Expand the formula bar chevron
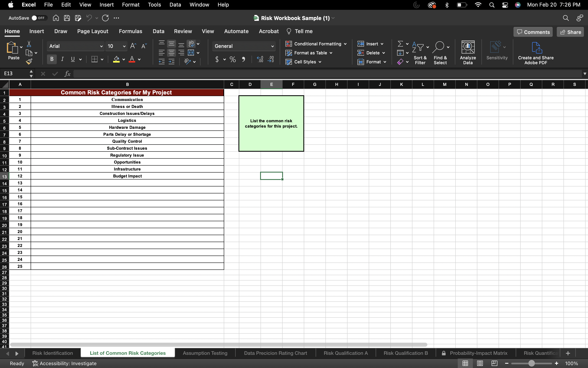This screenshot has height=368, width=588. [x=585, y=74]
